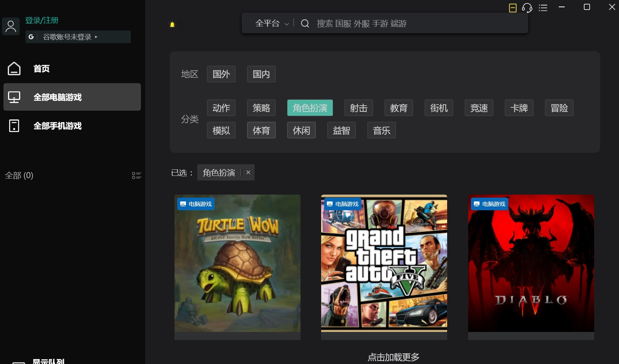Minimize the window
Viewport: 619px width, 364px height.
(x=562, y=7)
